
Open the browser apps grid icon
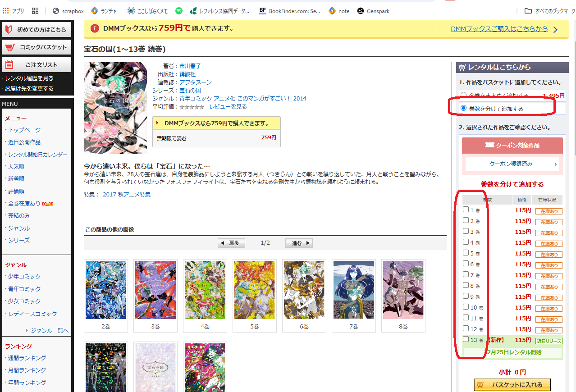click(35, 10)
